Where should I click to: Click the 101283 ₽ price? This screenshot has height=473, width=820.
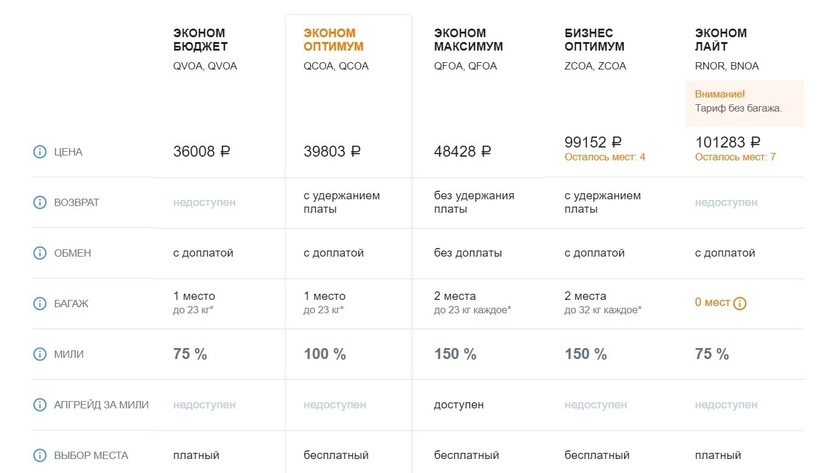[x=728, y=142]
